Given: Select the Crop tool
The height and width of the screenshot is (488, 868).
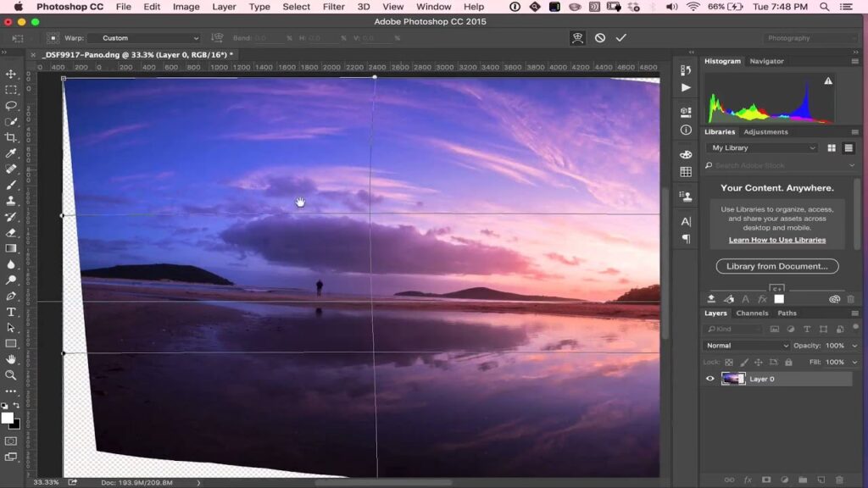Looking at the screenshot, I should pos(11,137).
